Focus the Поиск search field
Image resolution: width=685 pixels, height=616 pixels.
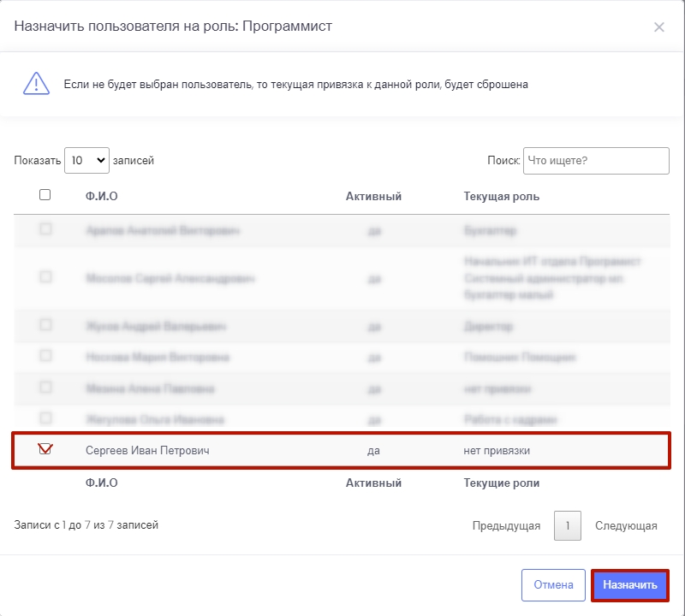coord(595,160)
